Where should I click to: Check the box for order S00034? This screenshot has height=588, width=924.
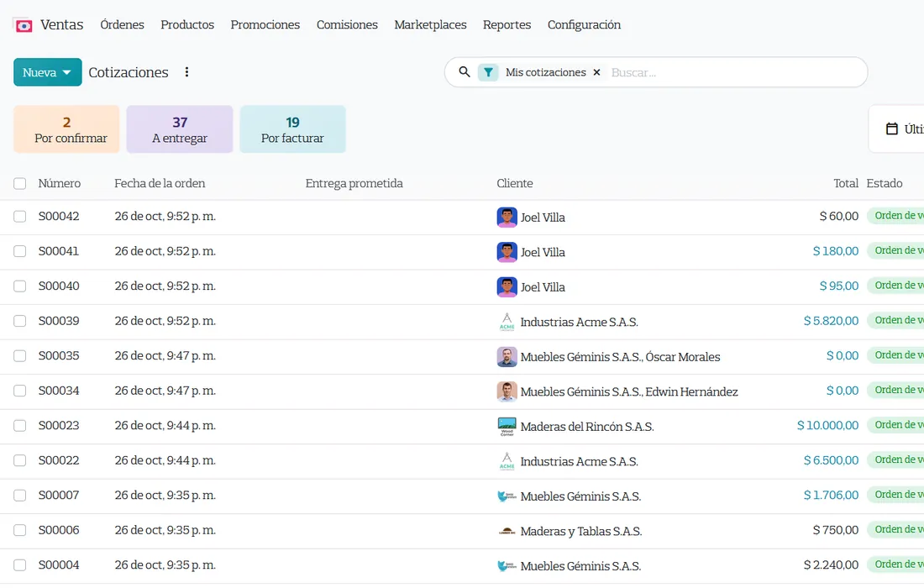click(20, 390)
